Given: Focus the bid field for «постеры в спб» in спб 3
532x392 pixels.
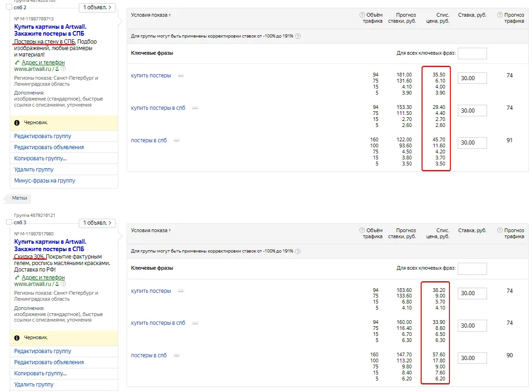Looking at the screenshot, I should tap(472, 358).
